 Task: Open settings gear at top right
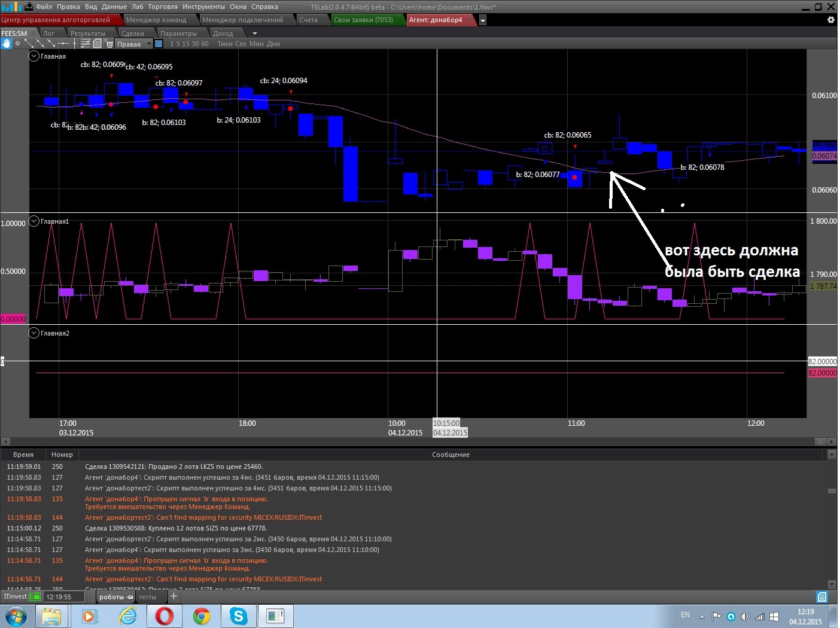coord(830,20)
